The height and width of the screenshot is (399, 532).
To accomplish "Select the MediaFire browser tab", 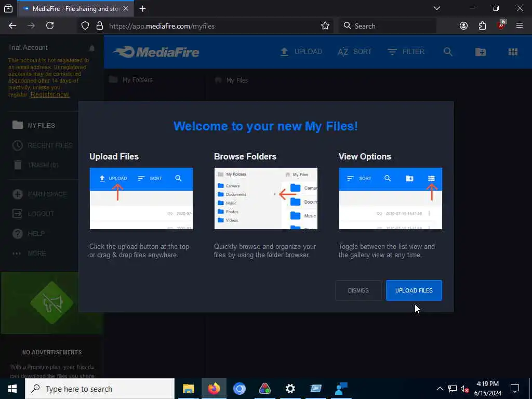I will click(x=76, y=9).
